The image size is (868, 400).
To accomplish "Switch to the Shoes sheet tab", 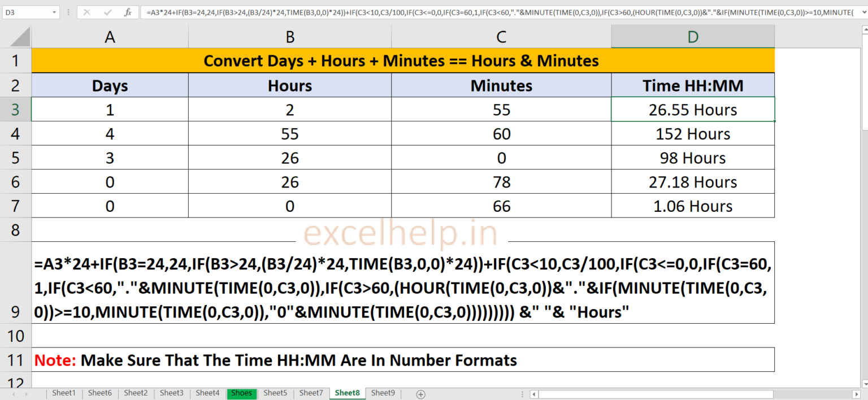I will 241,393.
